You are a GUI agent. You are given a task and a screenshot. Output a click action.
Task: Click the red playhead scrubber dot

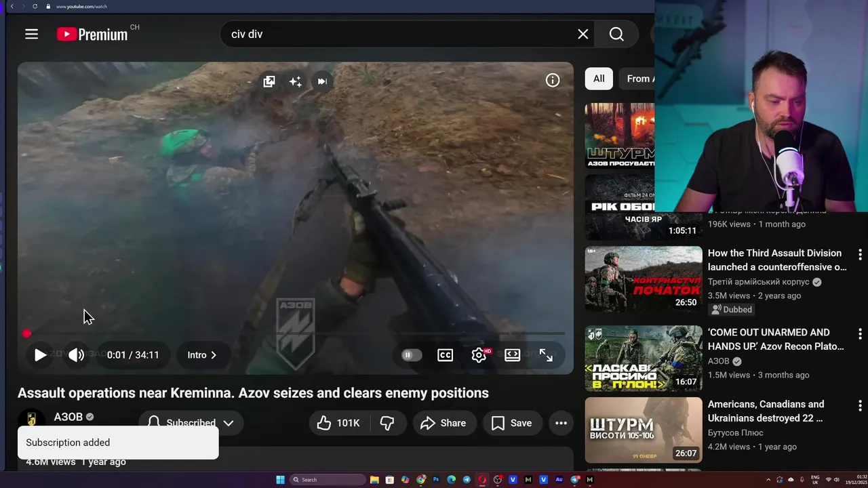point(26,333)
